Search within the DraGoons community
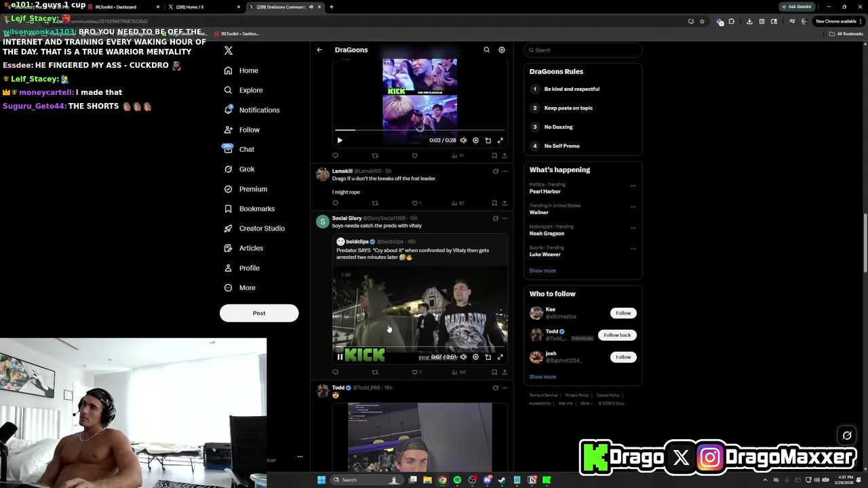868x488 pixels. (486, 49)
